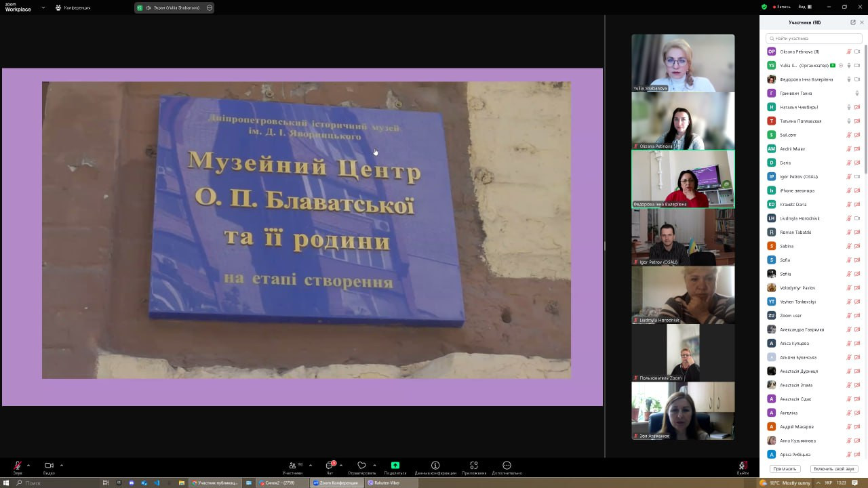
Task: Expand audio options arrow next to Звук
Action: coord(28,465)
